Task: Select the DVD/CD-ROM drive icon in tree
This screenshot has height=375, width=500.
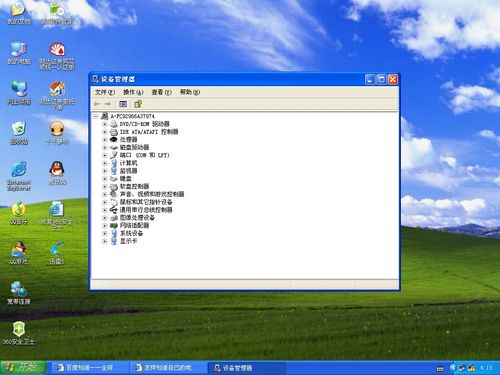Action: 114,124
